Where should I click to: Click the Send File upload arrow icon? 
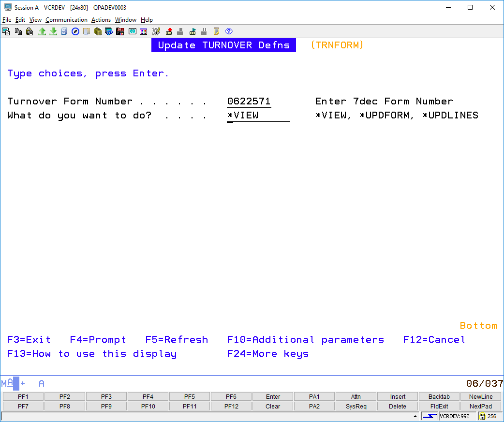coord(42,31)
